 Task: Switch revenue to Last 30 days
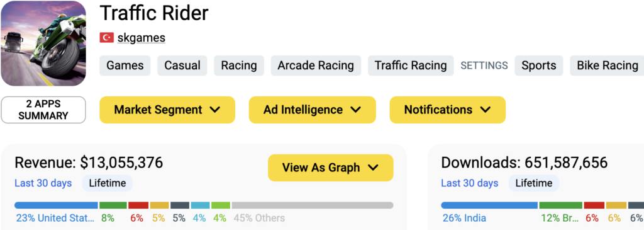[43, 183]
